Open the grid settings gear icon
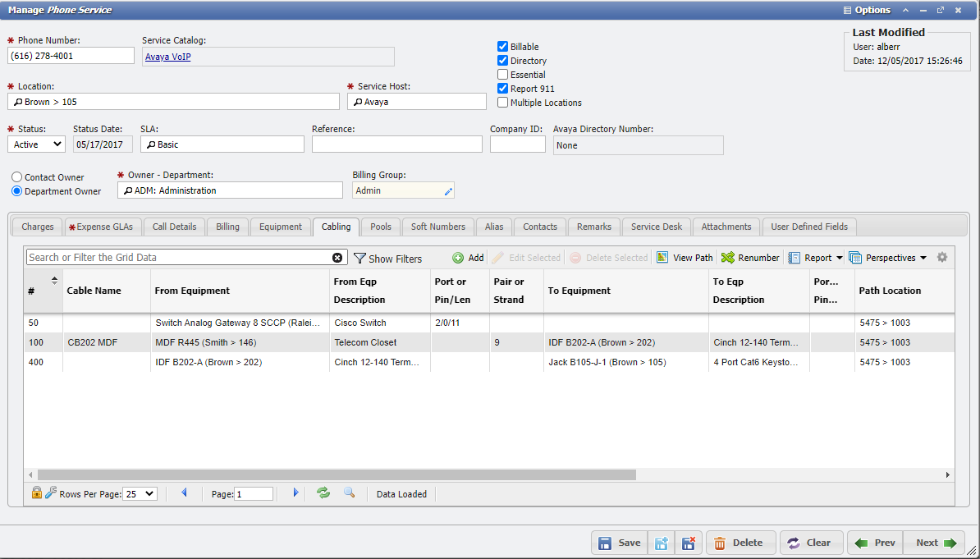This screenshot has height=559, width=980. 942,257
